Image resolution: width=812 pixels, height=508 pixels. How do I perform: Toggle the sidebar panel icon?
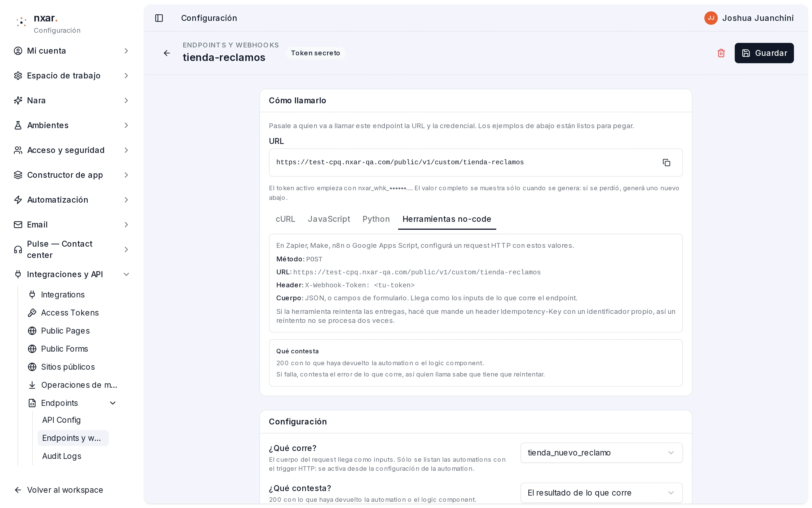(159, 18)
